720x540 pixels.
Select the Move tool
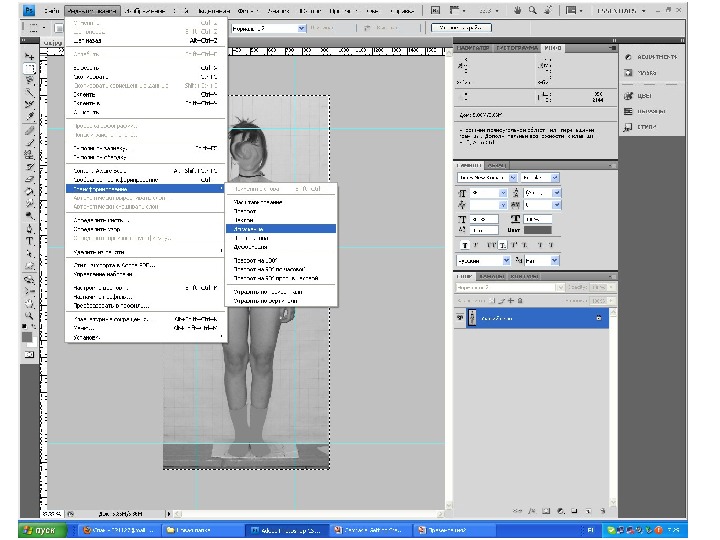pyautogui.click(x=29, y=56)
